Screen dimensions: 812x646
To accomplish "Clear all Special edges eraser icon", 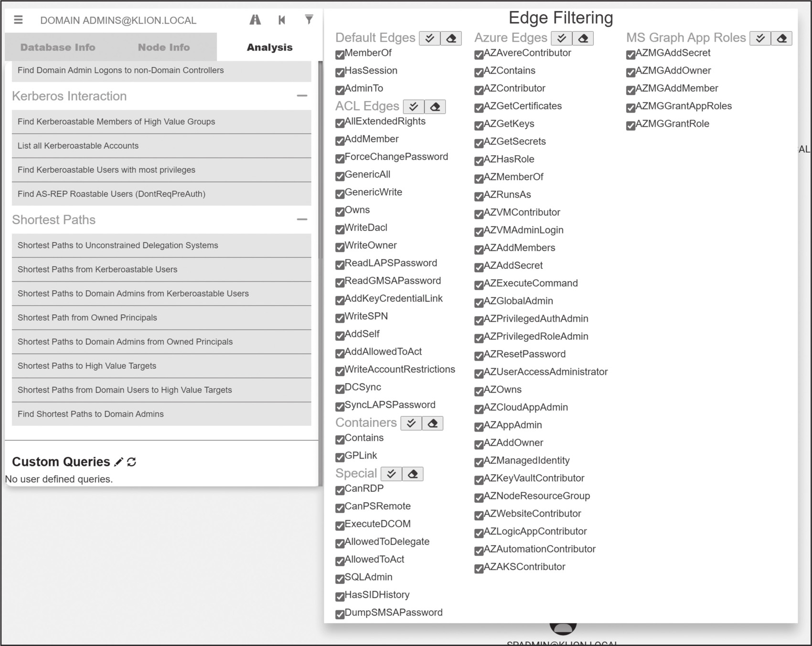I will [413, 474].
